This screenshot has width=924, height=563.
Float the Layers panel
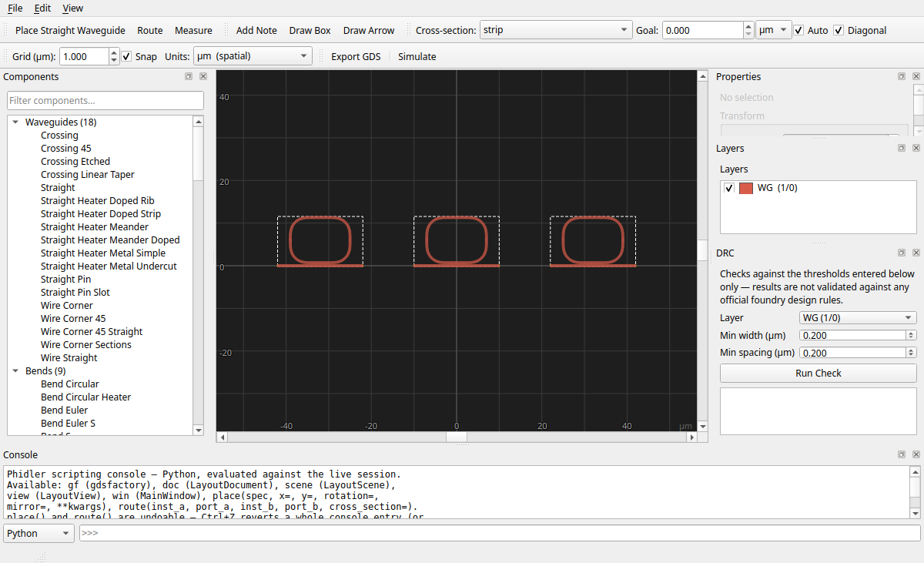point(902,149)
